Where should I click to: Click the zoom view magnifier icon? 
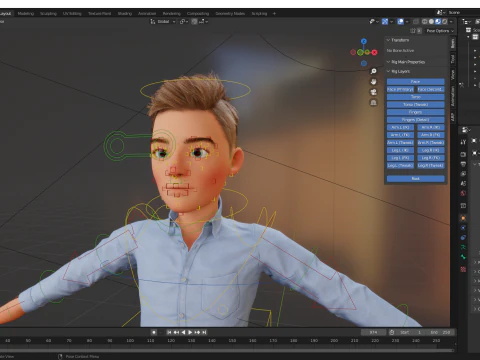[x=374, y=71]
